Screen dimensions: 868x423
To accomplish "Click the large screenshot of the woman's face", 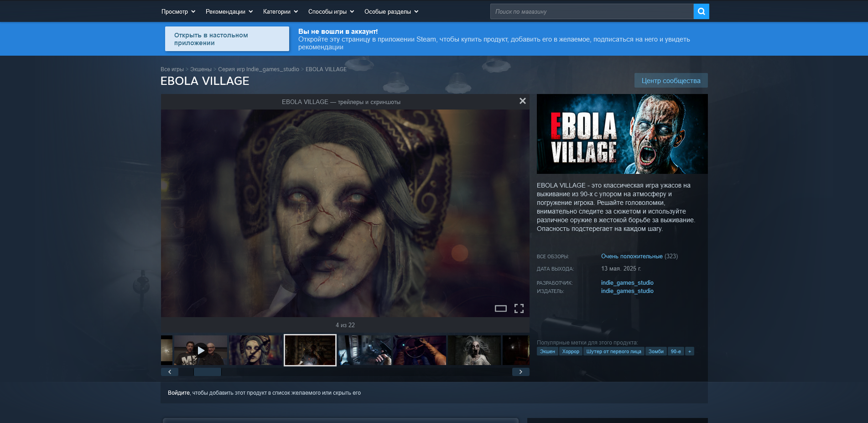I will 345,213.
